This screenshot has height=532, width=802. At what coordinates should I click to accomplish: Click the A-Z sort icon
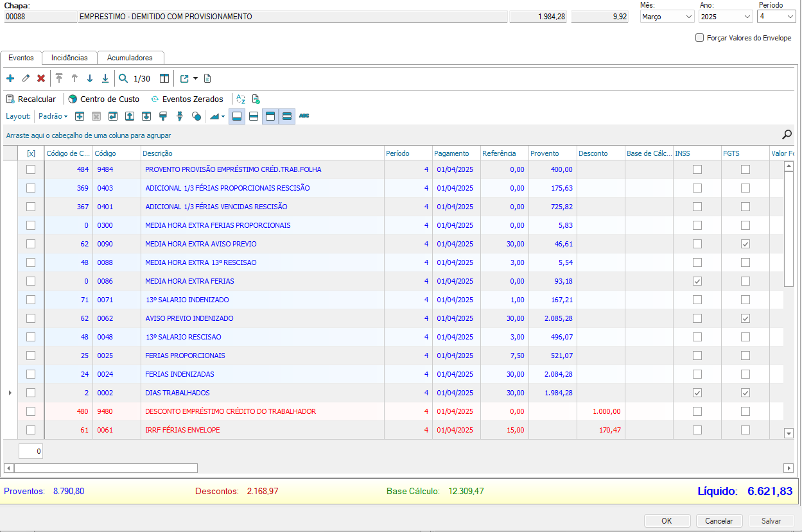pos(241,99)
